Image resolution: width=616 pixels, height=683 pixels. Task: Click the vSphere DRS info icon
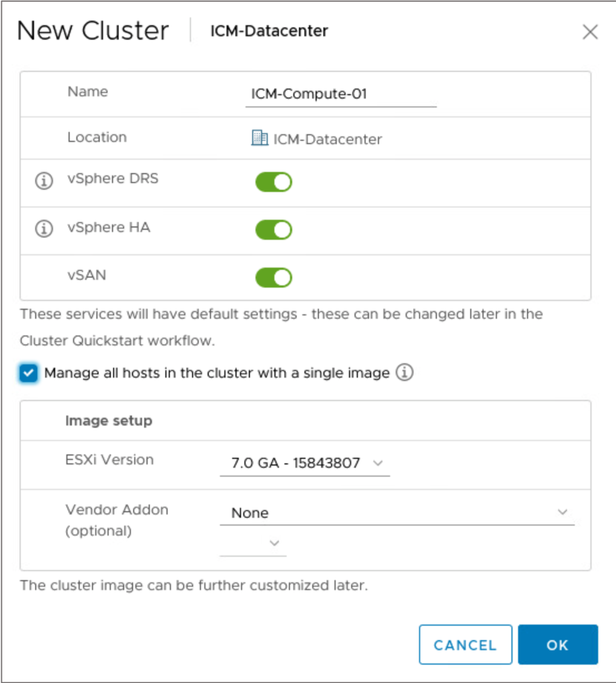(x=44, y=180)
